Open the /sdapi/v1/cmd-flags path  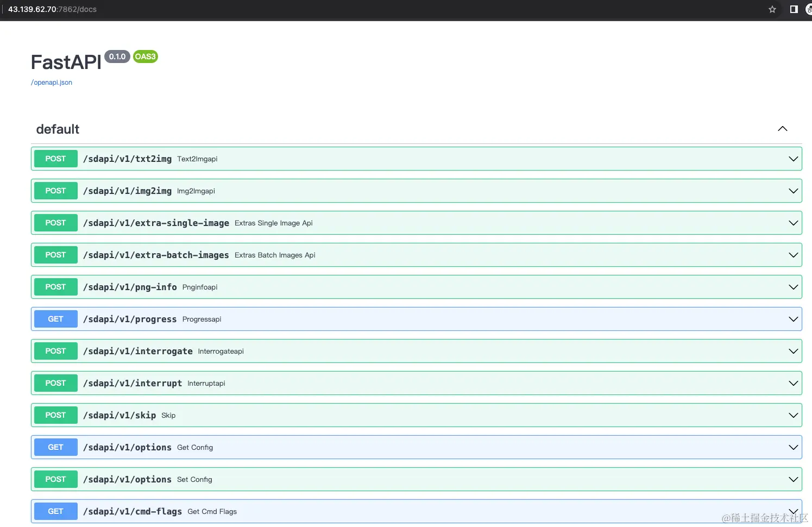(133, 511)
